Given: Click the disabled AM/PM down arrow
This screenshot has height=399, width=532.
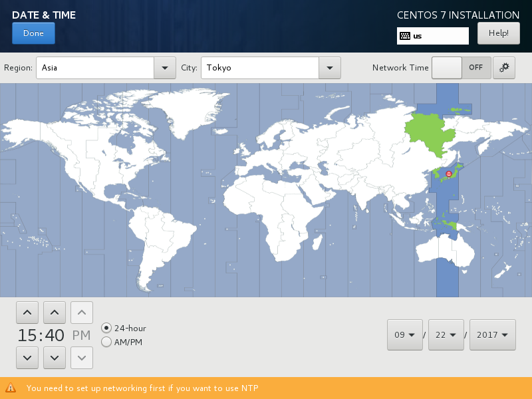Looking at the screenshot, I should (82, 358).
